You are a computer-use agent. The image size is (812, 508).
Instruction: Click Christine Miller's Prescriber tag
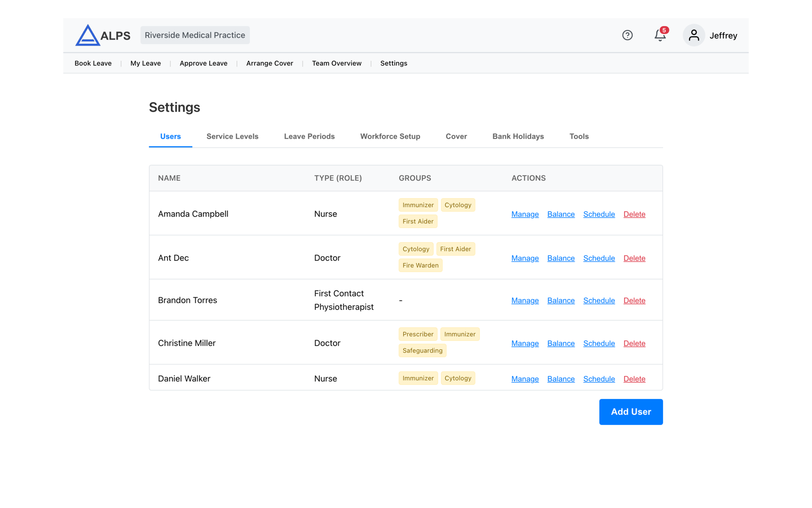coord(418,334)
